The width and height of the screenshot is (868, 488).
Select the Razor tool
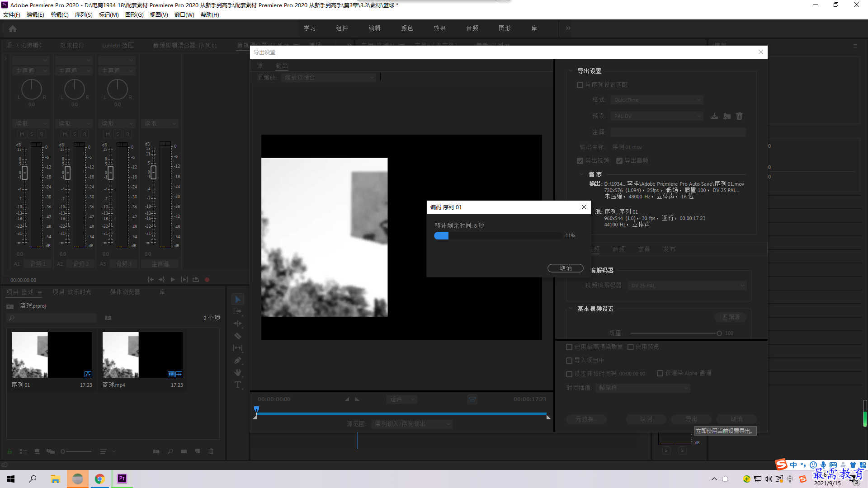click(x=238, y=336)
